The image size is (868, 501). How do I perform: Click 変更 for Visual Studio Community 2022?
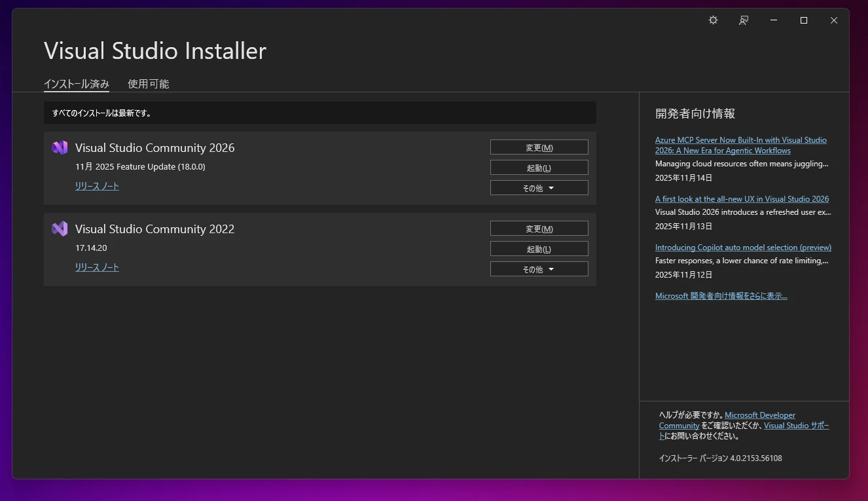[x=539, y=228]
